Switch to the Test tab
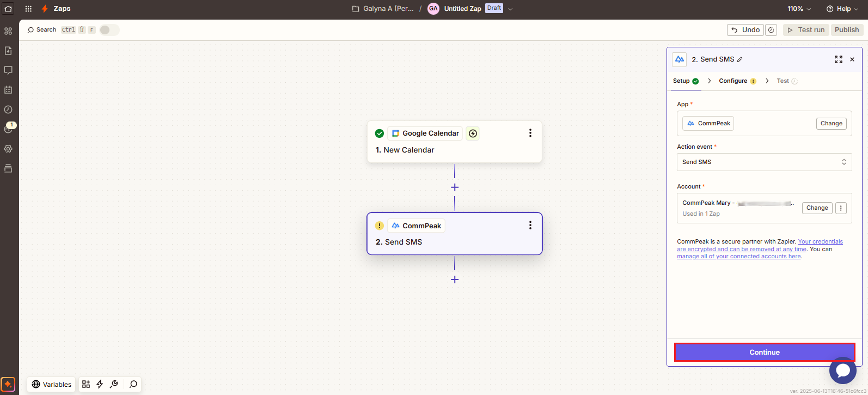Viewport: 868px width, 395px height. 787,81
